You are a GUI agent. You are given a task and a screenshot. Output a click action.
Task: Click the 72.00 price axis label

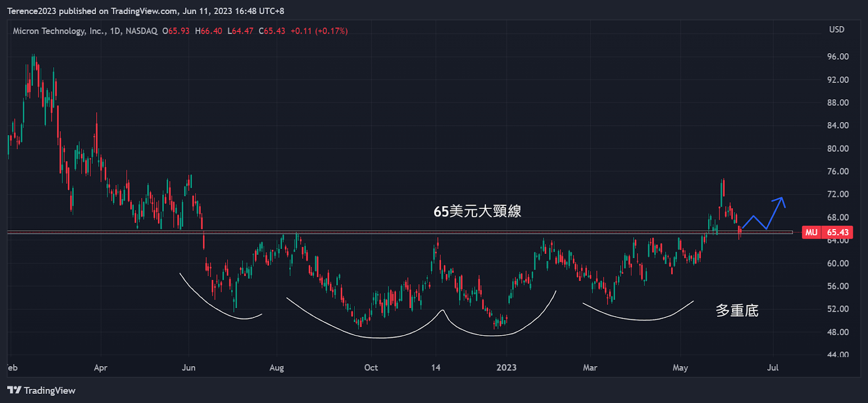(838, 194)
